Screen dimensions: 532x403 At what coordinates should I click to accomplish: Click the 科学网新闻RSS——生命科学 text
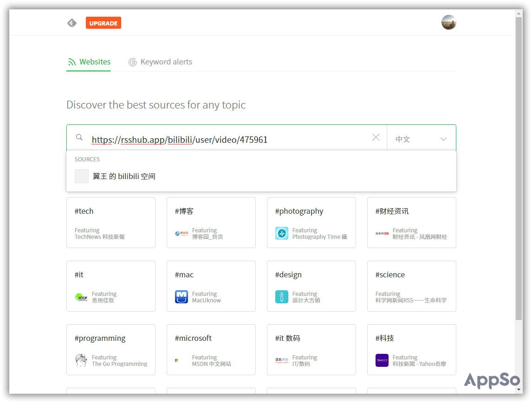(x=411, y=301)
